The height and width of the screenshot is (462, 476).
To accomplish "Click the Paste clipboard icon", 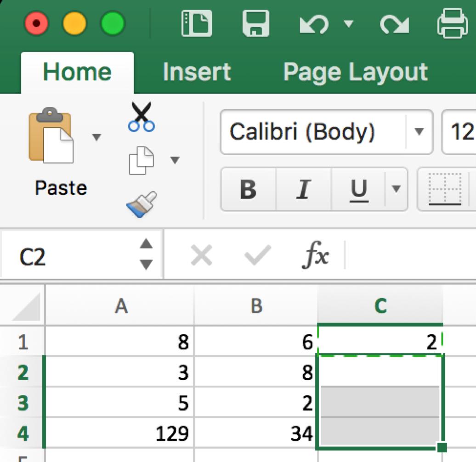I will coord(51,136).
